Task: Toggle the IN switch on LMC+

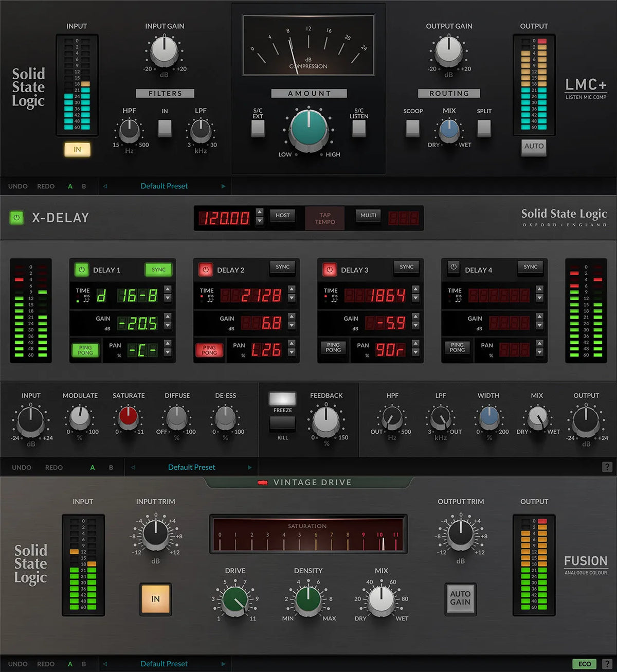Action: point(78,149)
